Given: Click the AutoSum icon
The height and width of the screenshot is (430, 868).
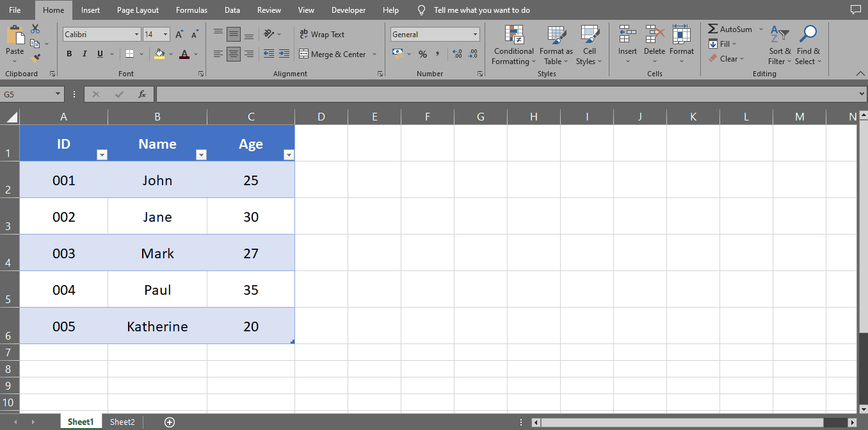Looking at the screenshot, I should point(712,29).
